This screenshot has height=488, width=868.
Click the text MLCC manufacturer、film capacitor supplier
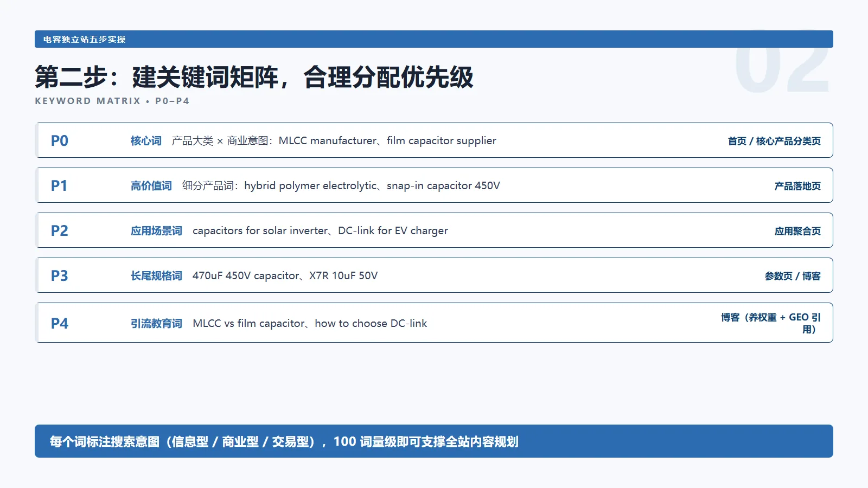[387, 141]
